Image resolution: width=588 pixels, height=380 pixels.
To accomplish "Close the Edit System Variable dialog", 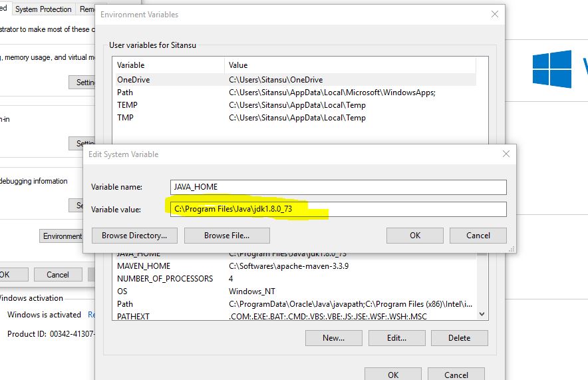I will pos(506,154).
